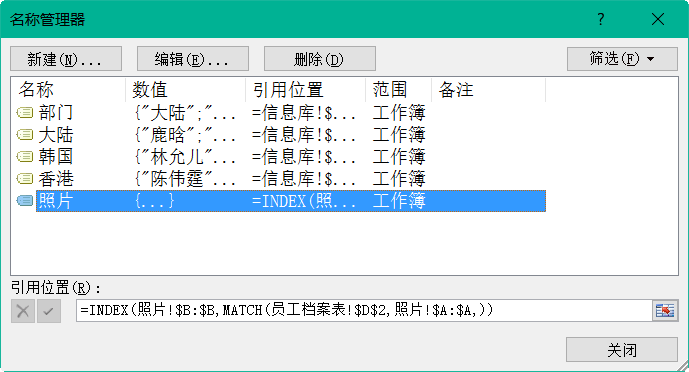Sort by the 数值 column header

(x=185, y=90)
